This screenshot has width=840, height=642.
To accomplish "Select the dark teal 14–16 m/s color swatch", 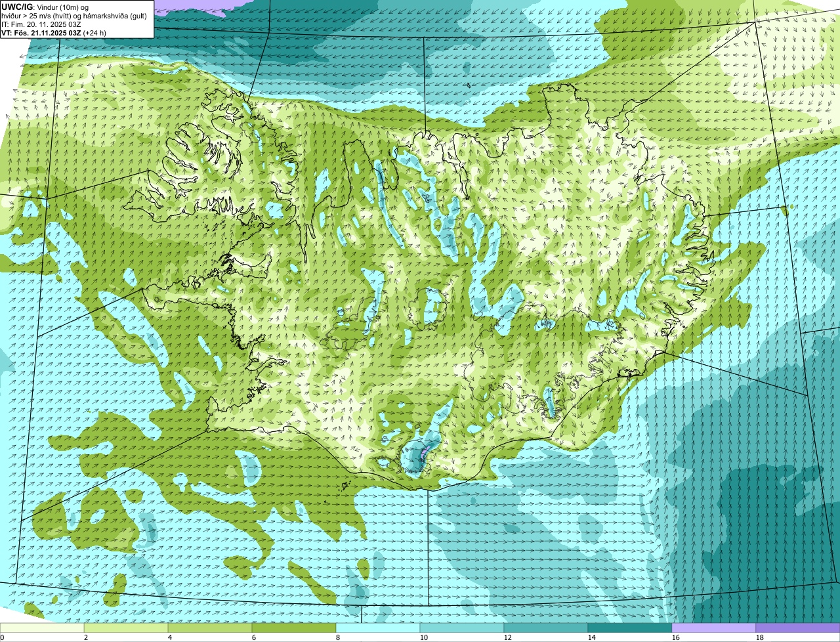I will coord(630,628).
